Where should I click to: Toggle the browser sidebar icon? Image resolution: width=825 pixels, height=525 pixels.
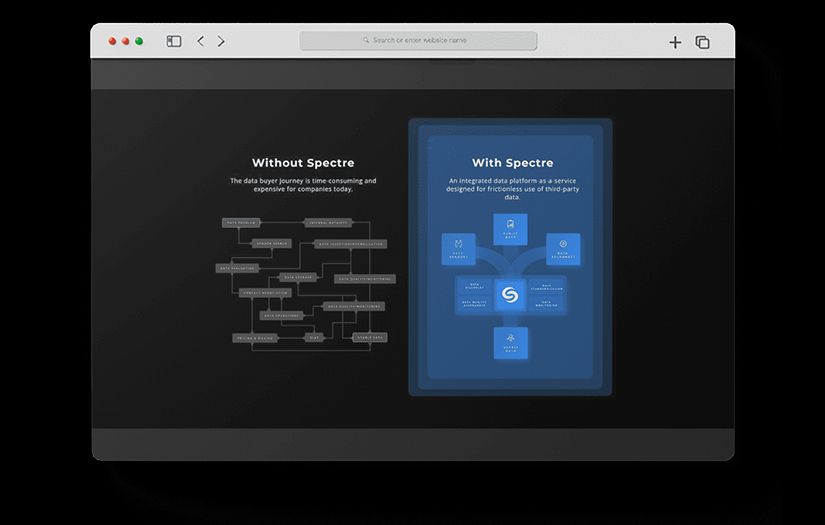click(174, 41)
